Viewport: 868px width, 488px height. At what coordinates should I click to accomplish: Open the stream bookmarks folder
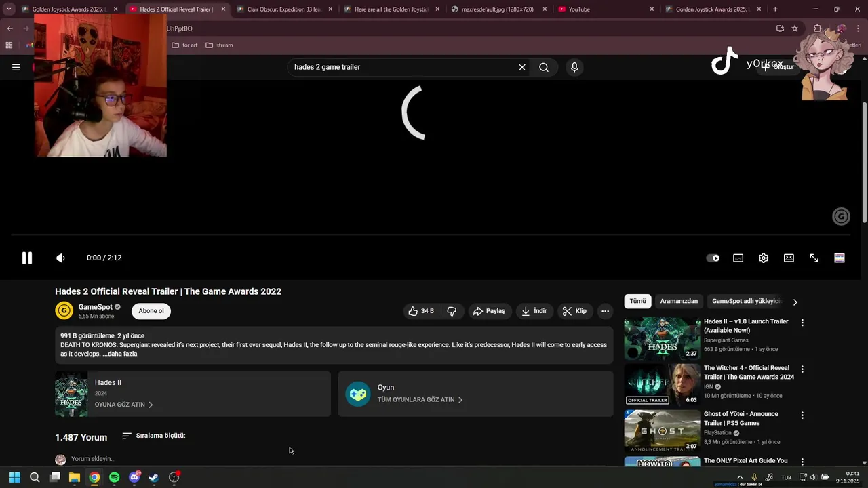(219, 45)
